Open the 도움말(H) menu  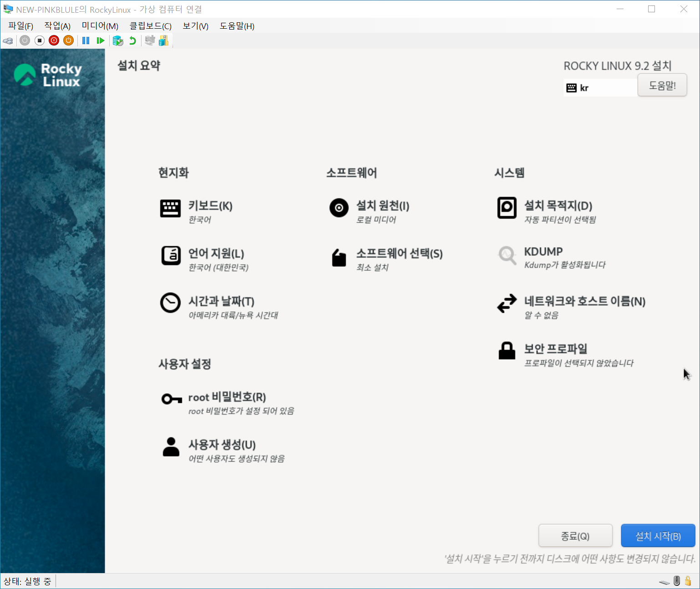(x=237, y=26)
